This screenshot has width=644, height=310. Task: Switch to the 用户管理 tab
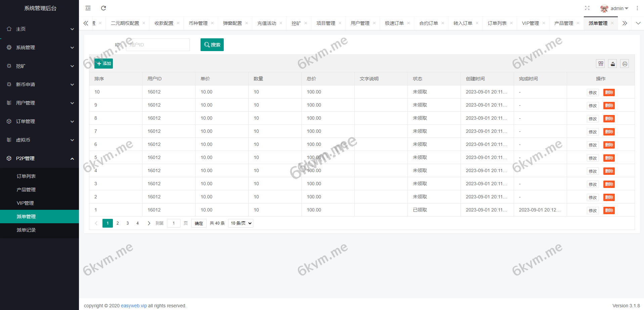click(x=360, y=23)
